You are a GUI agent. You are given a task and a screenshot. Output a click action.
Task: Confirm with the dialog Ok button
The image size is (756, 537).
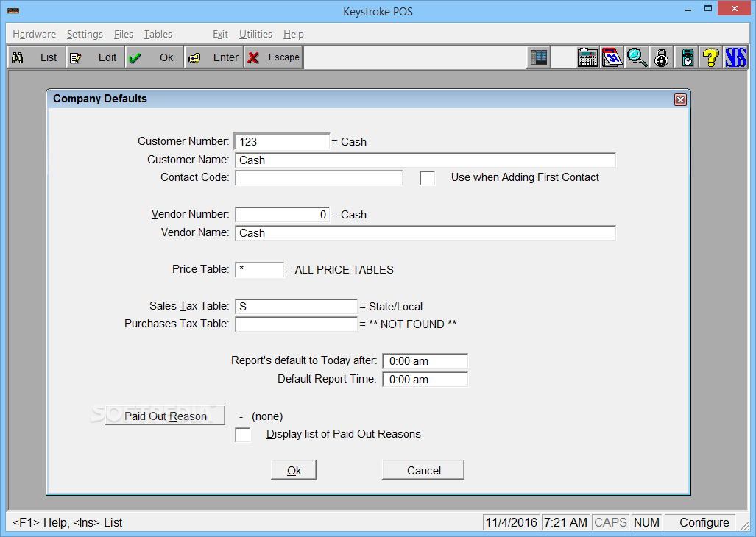(x=294, y=470)
